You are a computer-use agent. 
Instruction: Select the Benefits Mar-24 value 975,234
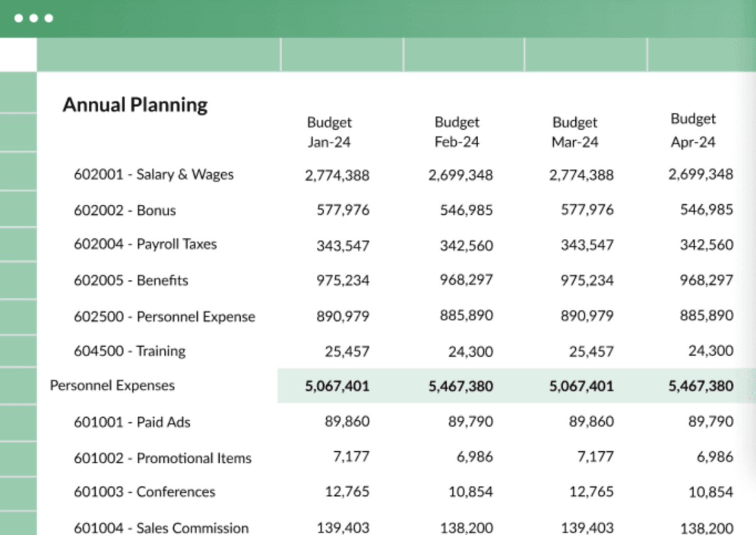tap(587, 280)
